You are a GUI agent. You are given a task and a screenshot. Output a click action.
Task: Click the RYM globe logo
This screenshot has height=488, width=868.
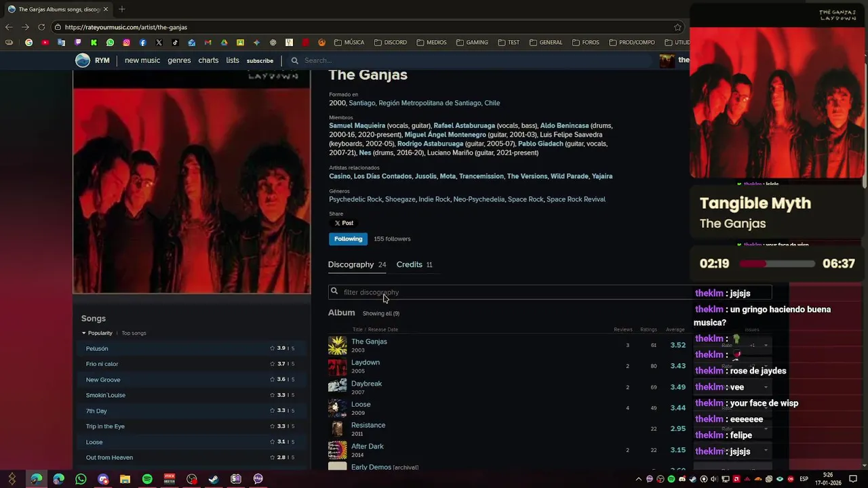83,60
